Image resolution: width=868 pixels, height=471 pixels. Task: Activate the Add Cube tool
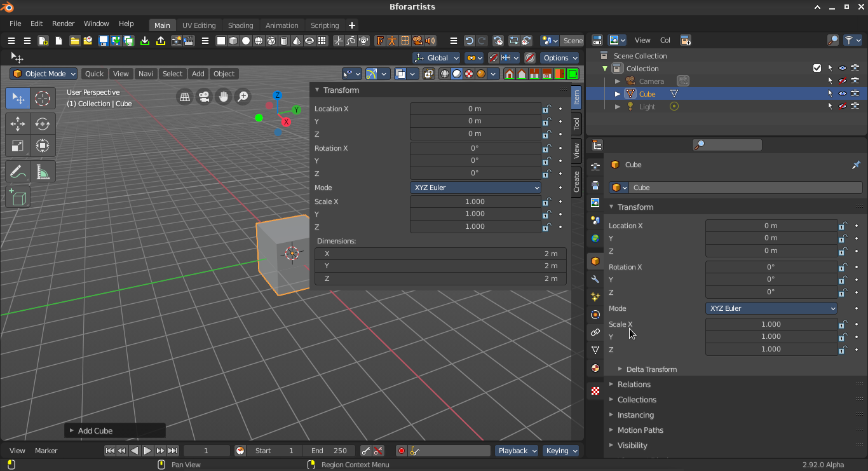[18, 198]
